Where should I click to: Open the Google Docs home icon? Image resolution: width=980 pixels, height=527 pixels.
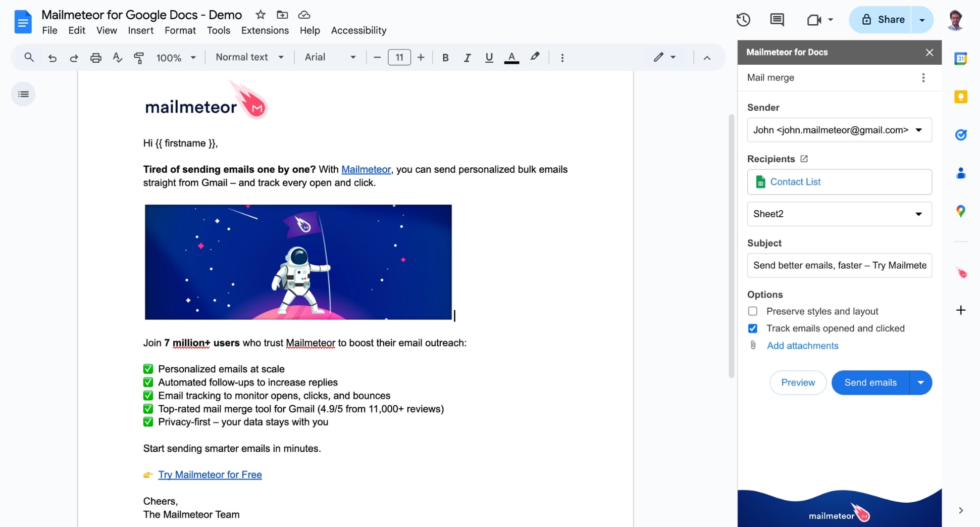tap(23, 22)
